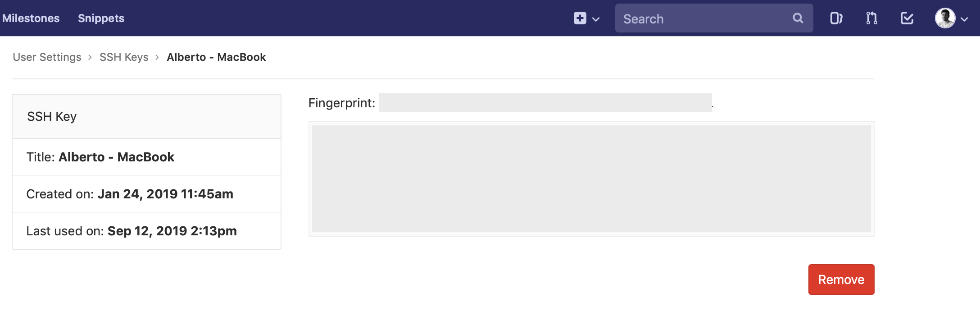Open the Issues icon in the navbar

pos(836,18)
